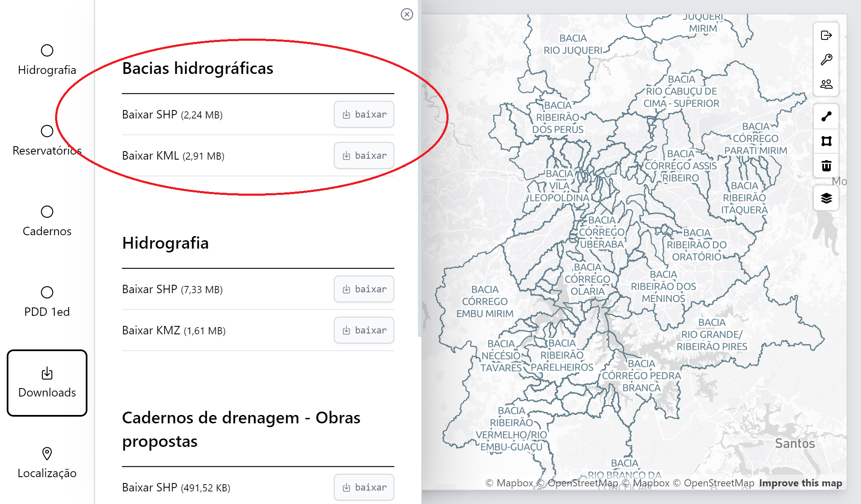Click the circle icon above Cadernos
This screenshot has width=861, height=504.
click(x=47, y=212)
